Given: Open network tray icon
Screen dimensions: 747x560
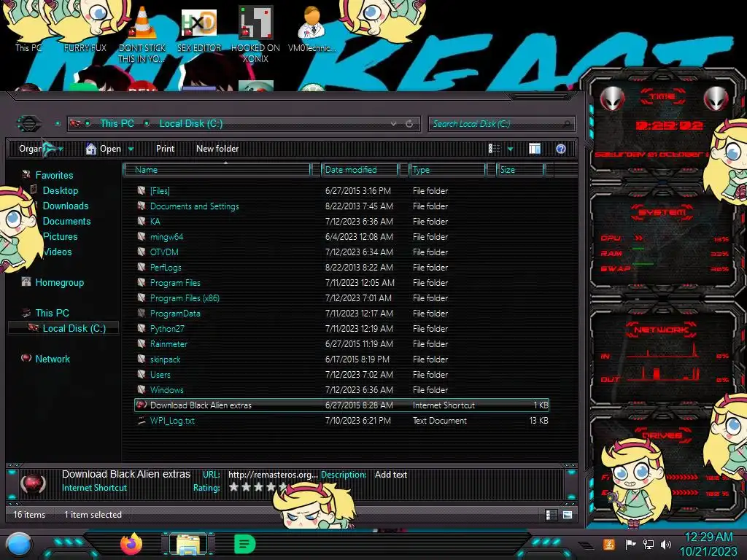Looking at the screenshot, I should pos(649,544).
